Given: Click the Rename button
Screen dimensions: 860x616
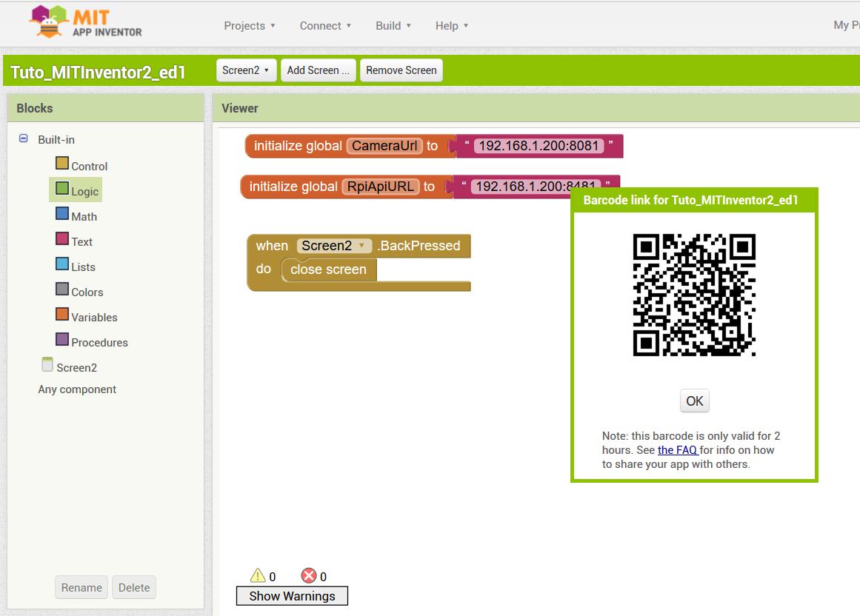Looking at the screenshot, I should tap(81, 588).
